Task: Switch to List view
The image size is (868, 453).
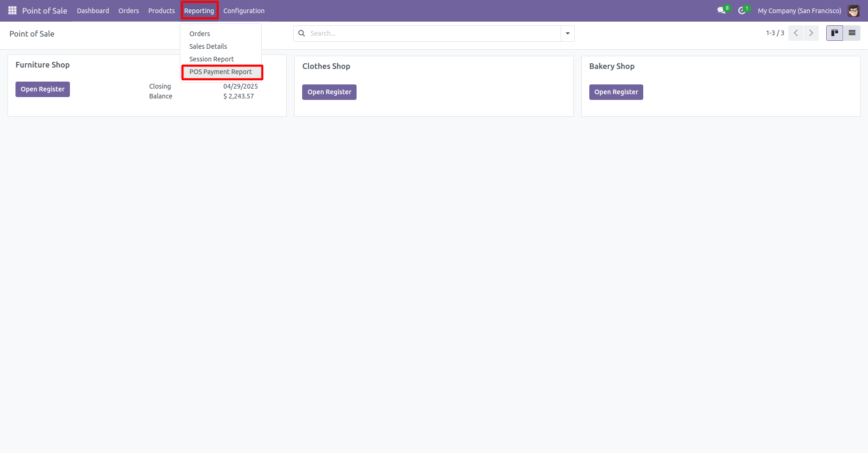Action: click(852, 33)
